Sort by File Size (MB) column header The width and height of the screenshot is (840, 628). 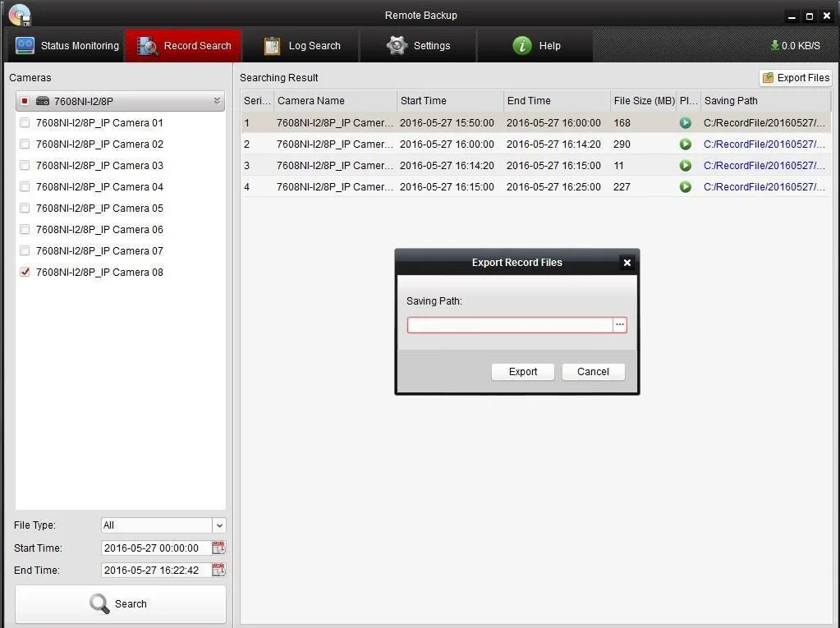tap(644, 101)
